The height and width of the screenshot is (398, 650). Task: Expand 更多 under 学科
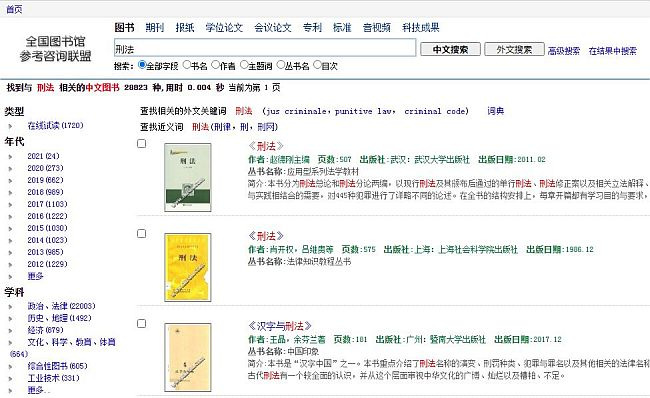tap(39, 390)
